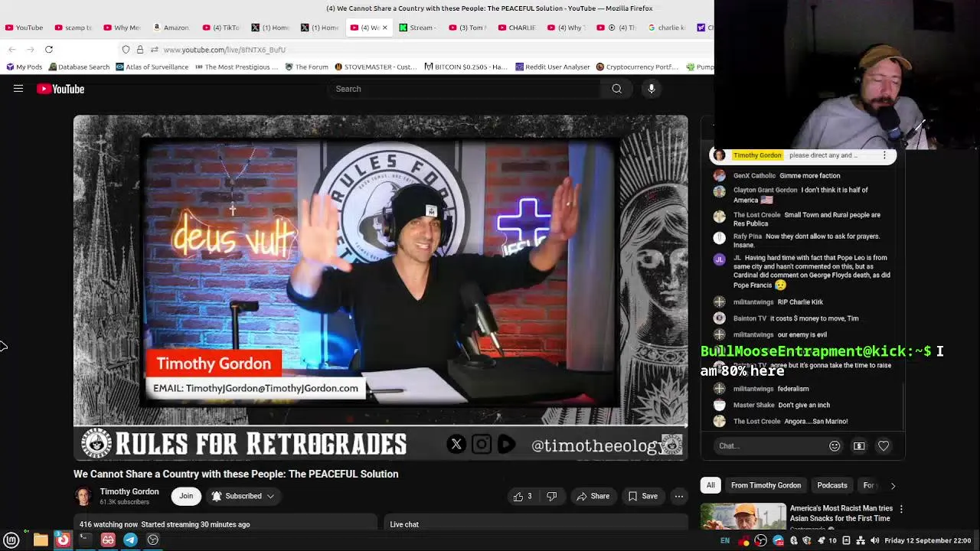Open the file manager folder in taskbar
This screenshot has width=980, height=551.
[x=41, y=540]
